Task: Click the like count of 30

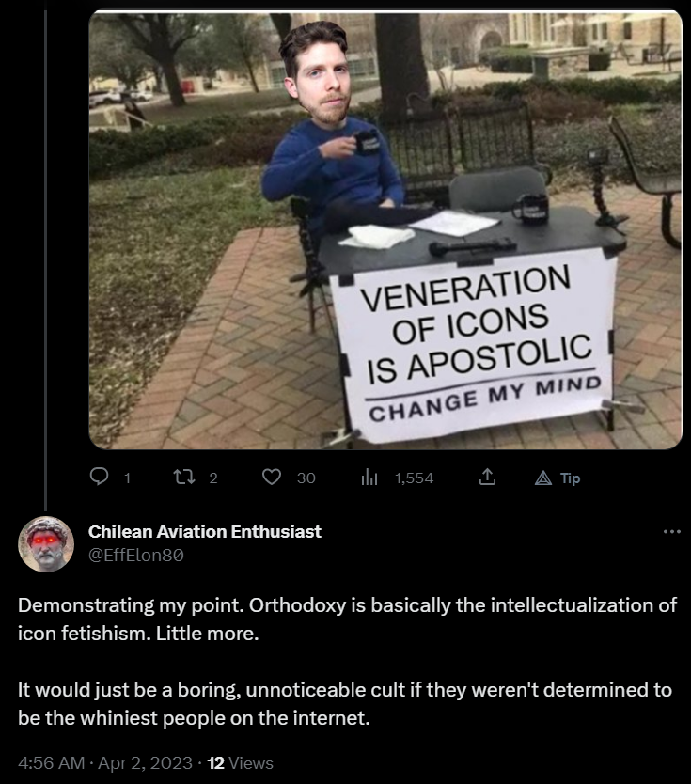Action: pos(306,478)
